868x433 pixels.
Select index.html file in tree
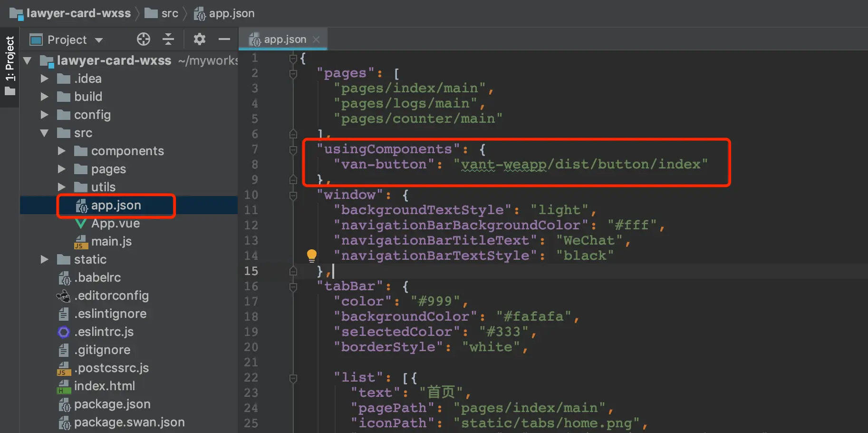pyautogui.click(x=105, y=386)
